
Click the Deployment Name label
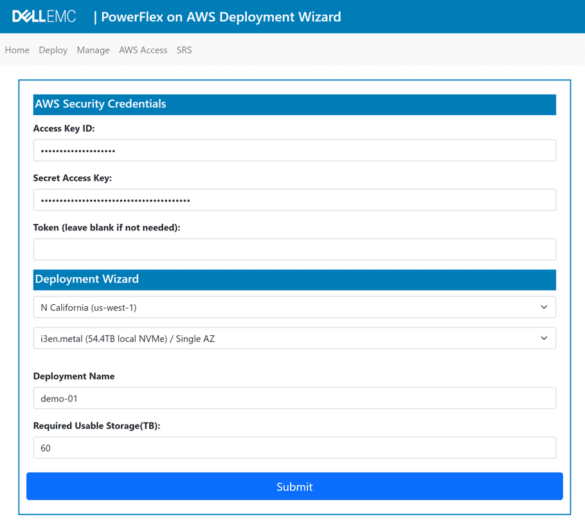pyautogui.click(x=74, y=376)
